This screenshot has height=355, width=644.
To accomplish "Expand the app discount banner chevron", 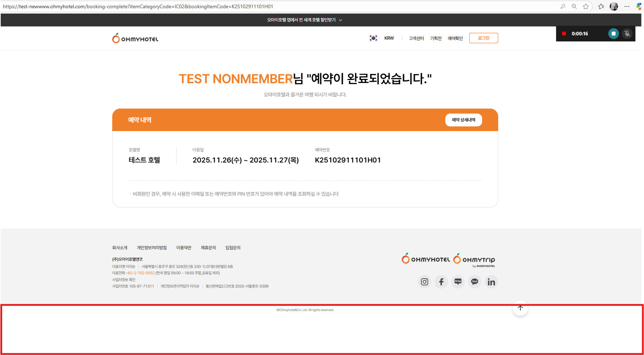I will point(341,20).
